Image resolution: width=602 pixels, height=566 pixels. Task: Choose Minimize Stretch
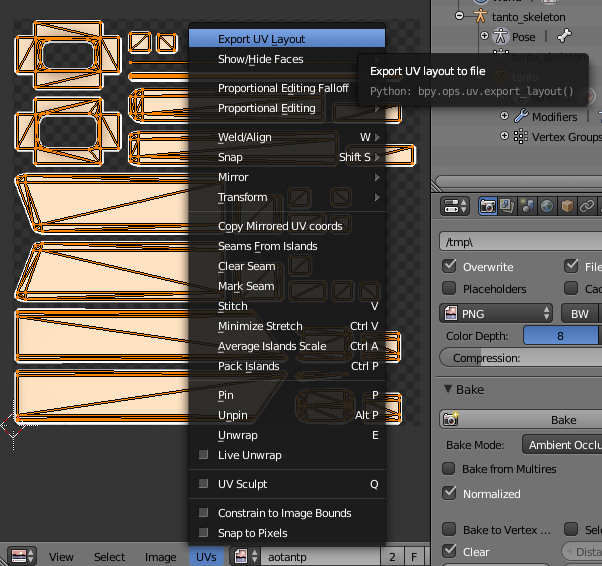(287, 326)
